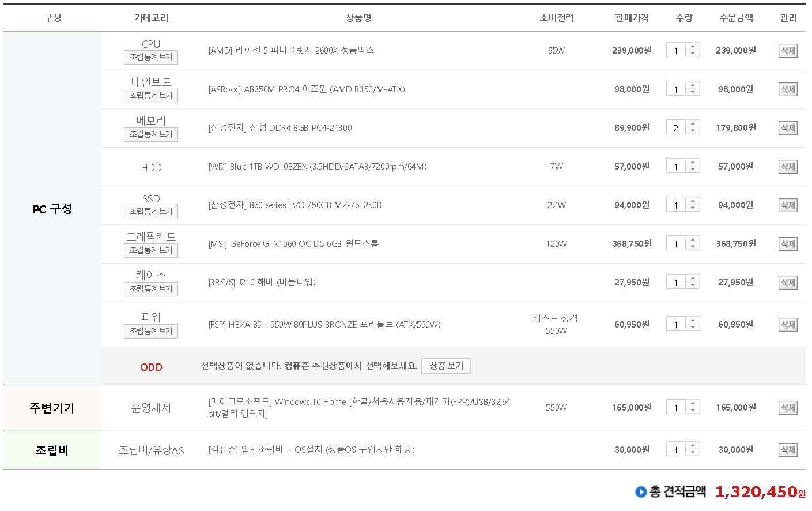
Task: Increase Windows 10 quantity with up arrow
Action: (693, 404)
